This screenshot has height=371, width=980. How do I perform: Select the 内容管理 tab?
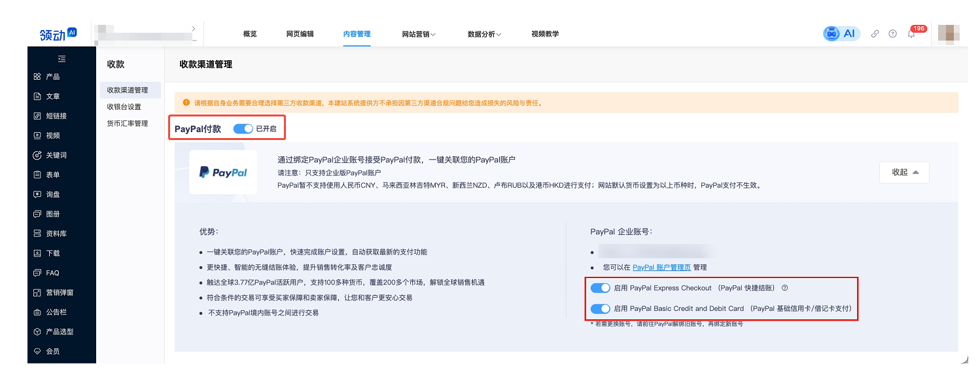coord(357,34)
